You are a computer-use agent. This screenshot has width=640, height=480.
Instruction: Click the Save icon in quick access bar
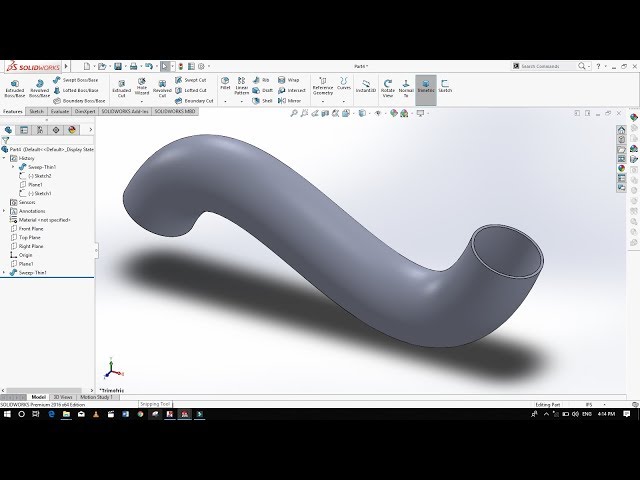coord(118,66)
